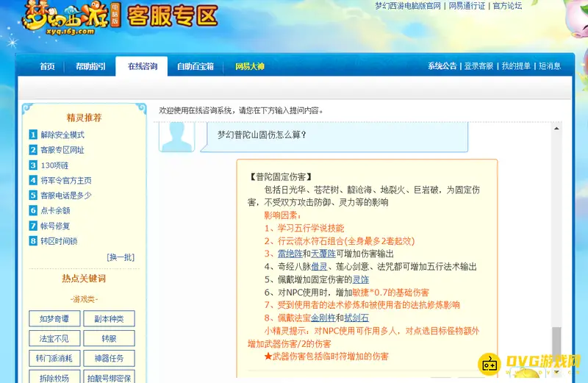Screen dimensions: 588x383
Task: Click number 8 icon beside 转区时间锁
Action: click(x=33, y=241)
